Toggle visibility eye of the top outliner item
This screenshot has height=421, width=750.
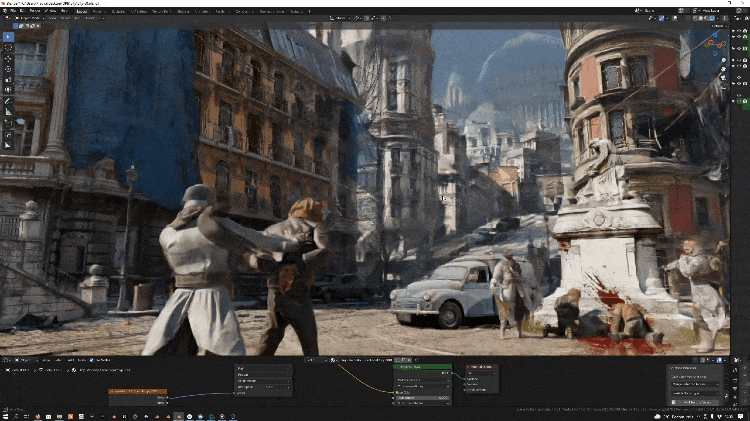[739, 31]
